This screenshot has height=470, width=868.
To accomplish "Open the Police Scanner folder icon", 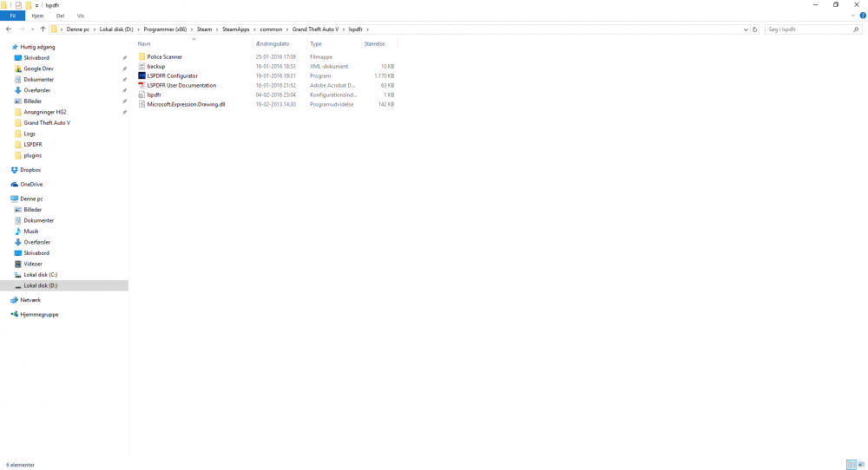I will [x=141, y=56].
